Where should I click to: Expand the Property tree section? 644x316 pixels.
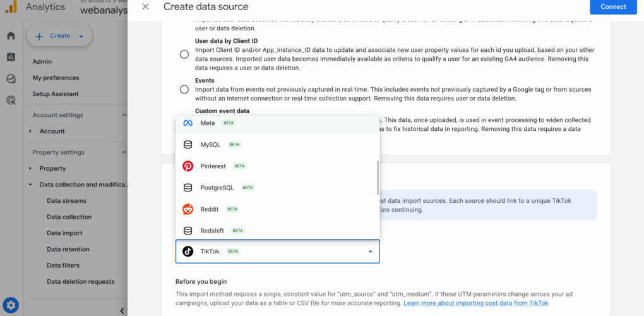click(30, 169)
